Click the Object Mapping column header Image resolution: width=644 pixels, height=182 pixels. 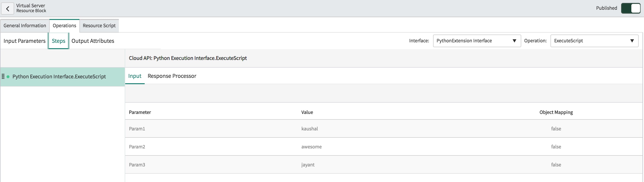556,112
